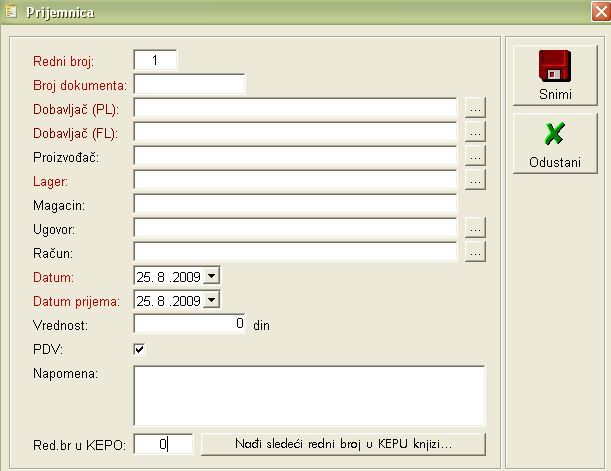The width and height of the screenshot is (611, 471).
Task: Focus the Broj dokumenta text field
Action: click(189, 84)
